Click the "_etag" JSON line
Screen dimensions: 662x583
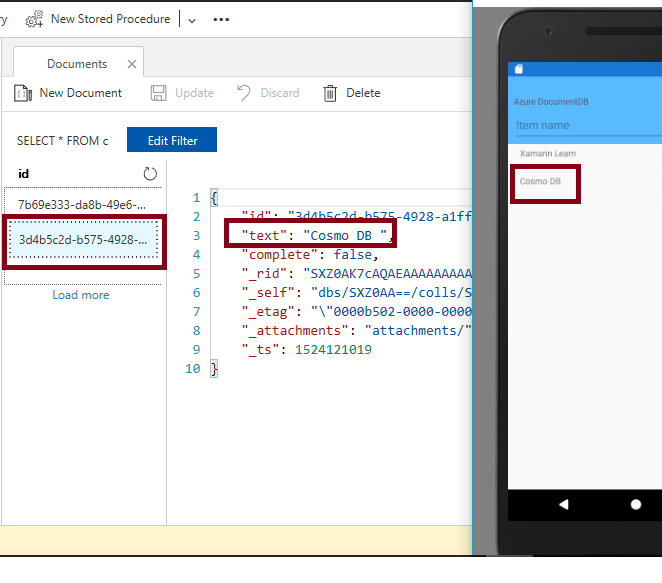(356, 312)
